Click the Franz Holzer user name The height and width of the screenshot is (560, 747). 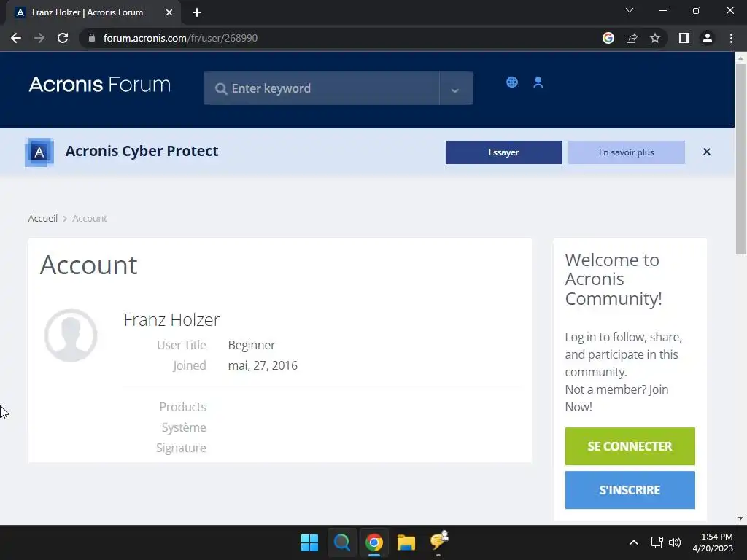coord(171,319)
